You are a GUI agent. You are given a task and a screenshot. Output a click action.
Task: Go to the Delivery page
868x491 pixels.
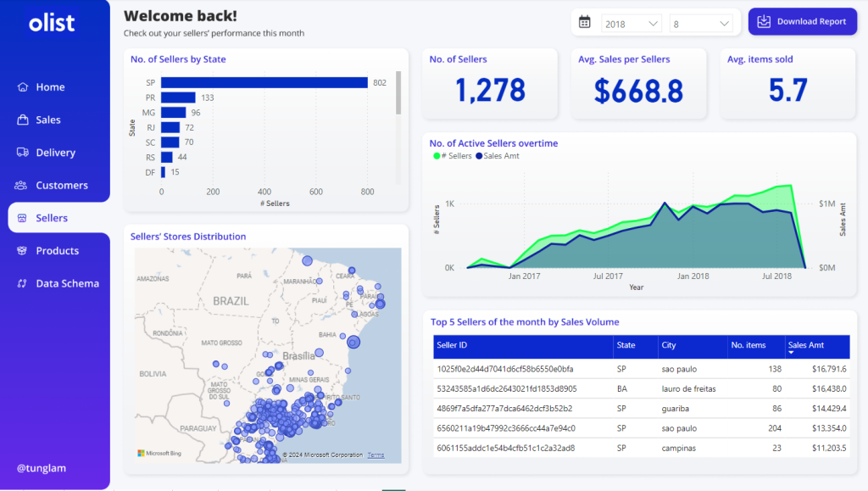(55, 153)
